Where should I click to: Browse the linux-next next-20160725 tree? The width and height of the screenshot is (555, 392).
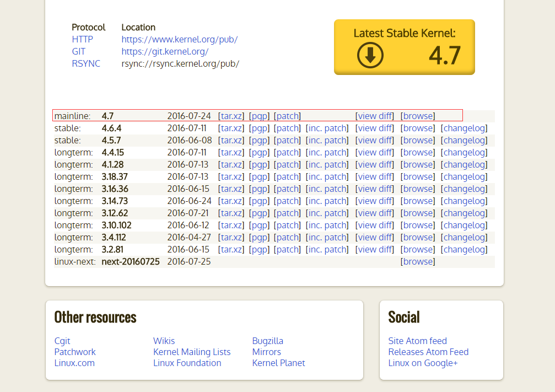pos(418,261)
